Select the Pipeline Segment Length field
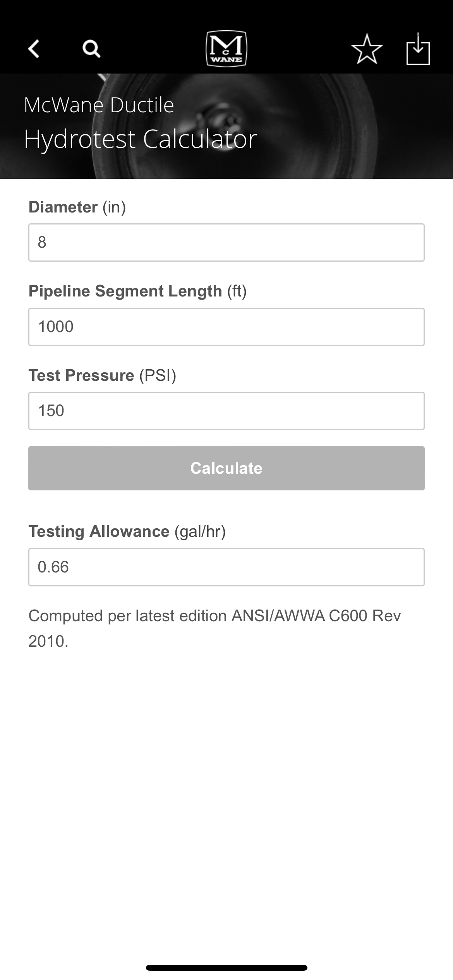The width and height of the screenshot is (453, 980). click(x=226, y=327)
